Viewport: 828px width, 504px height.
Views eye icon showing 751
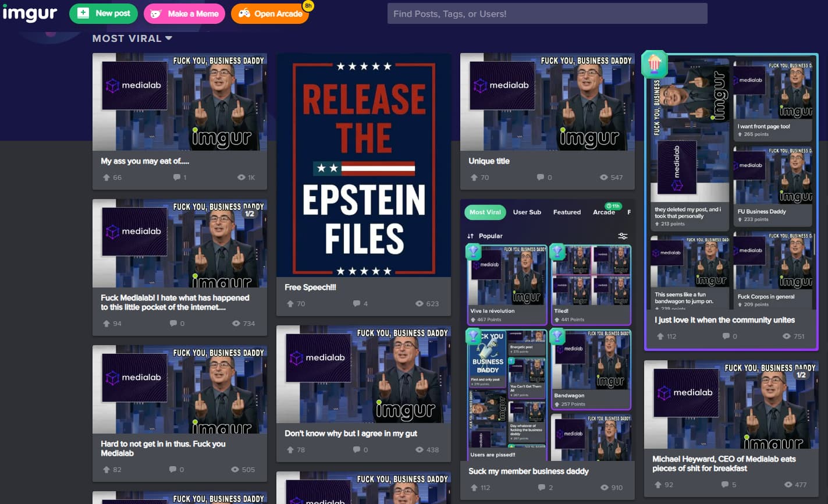click(x=787, y=336)
